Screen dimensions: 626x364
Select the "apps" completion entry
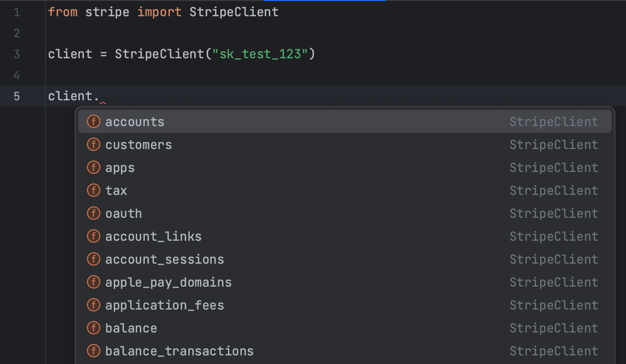120,167
